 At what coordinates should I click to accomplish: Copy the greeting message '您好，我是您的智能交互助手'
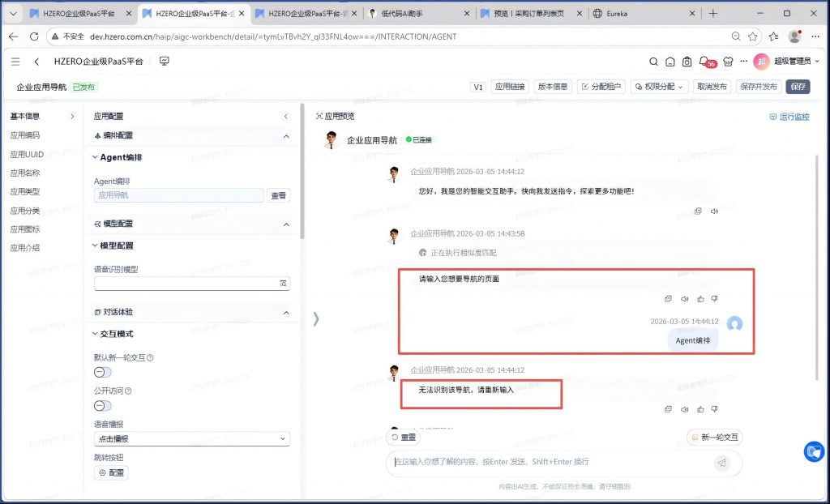[698, 211]
